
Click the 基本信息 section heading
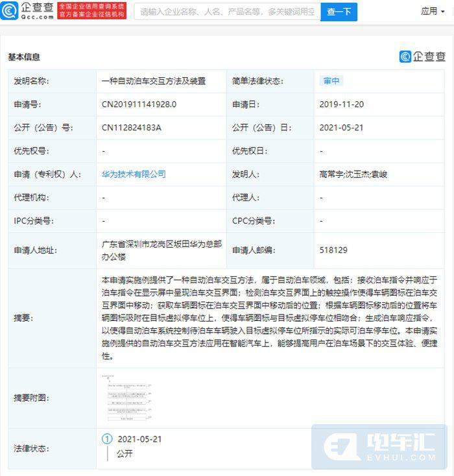(x=24, y=57)
